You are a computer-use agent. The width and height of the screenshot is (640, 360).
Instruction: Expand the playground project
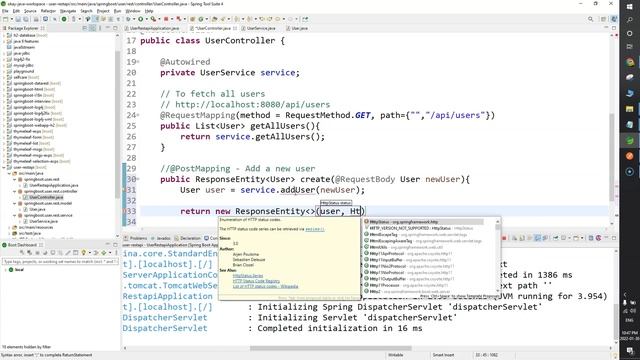click(x=4, y=71)
